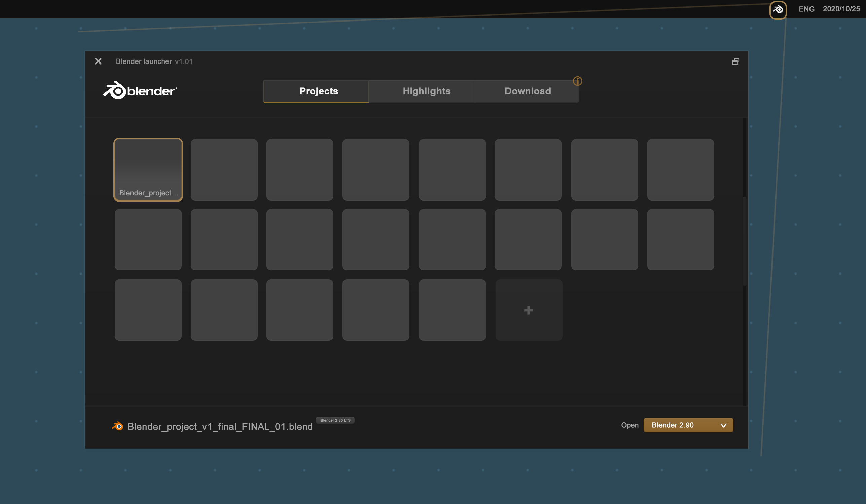Click the restore window icon in the launcher

[x=735, y=61]
